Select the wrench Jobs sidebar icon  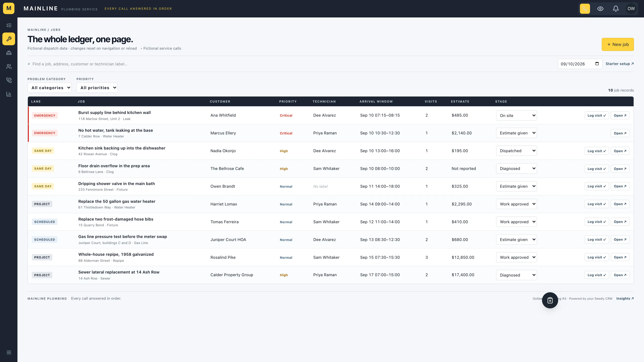(9, 39)
